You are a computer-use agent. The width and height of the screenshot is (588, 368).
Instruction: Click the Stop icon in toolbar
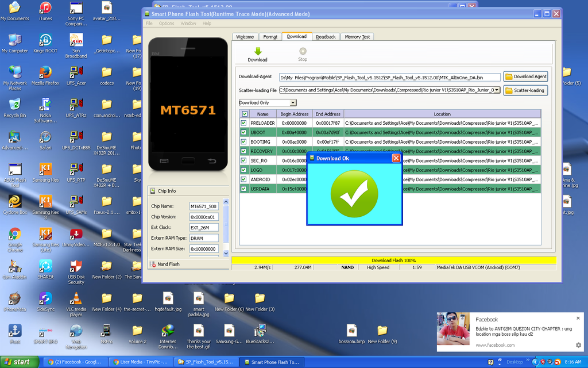coord(303,52)
